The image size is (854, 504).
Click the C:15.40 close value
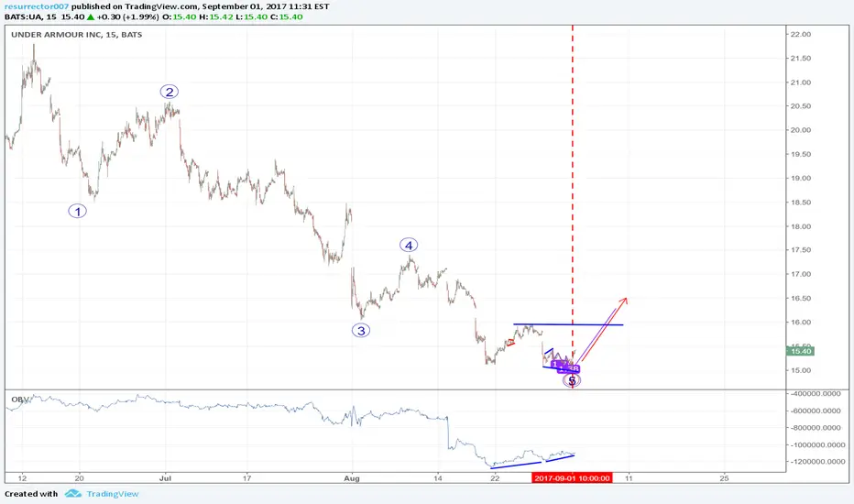(x=287, y=16)
